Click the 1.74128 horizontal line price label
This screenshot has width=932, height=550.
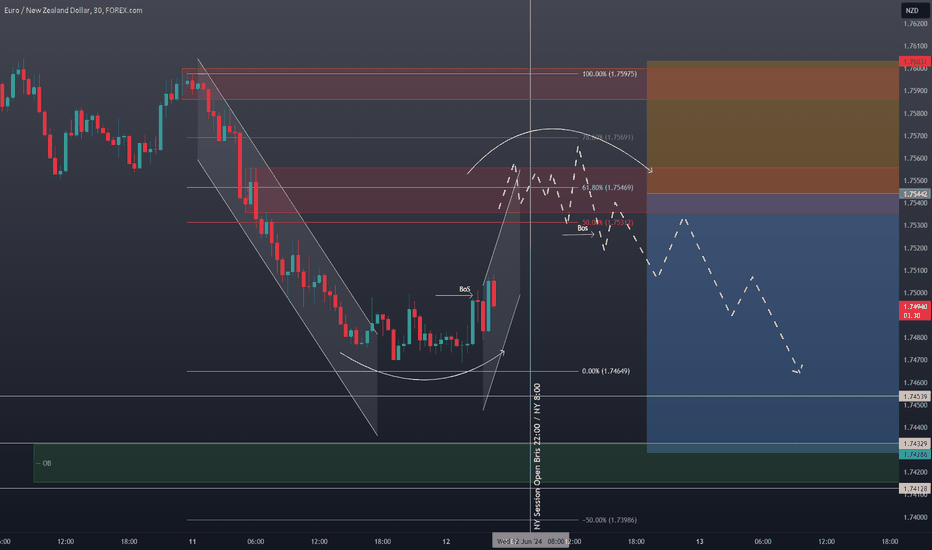tap(915, 489)
